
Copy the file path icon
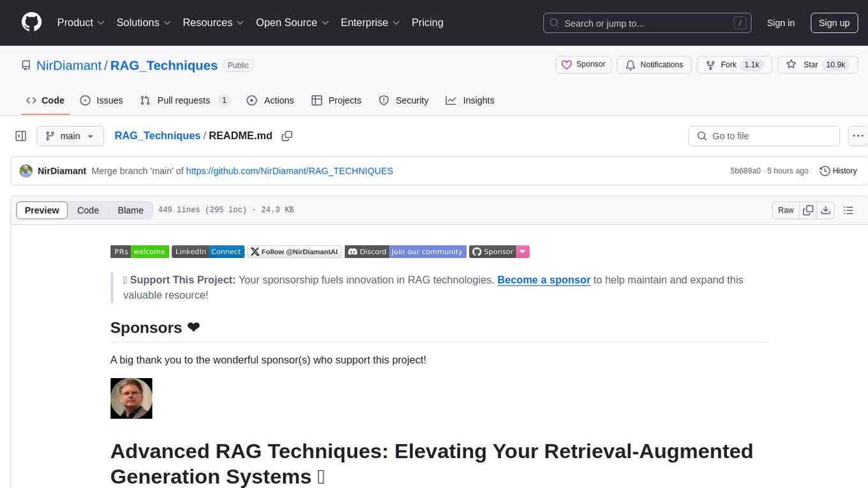[287, 135]
